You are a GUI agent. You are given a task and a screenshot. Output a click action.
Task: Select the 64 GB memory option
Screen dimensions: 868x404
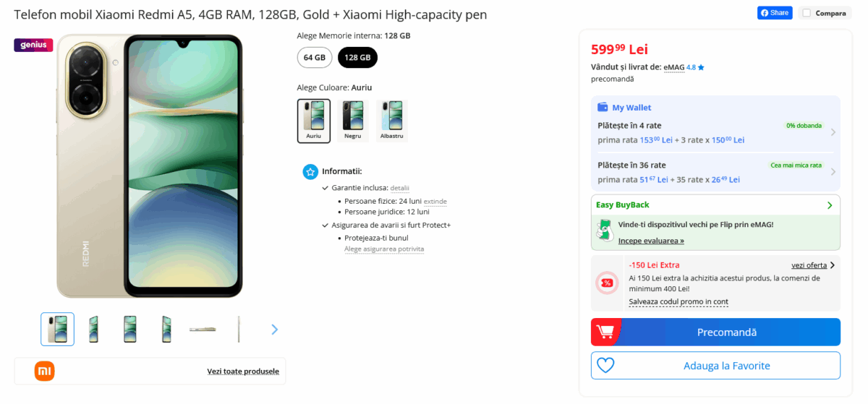pyautogui.click(x=315, y=57)
